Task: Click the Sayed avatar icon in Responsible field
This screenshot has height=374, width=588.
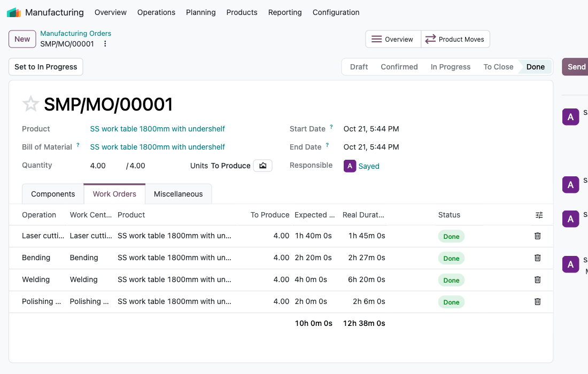Action: [x=350, y=166]
